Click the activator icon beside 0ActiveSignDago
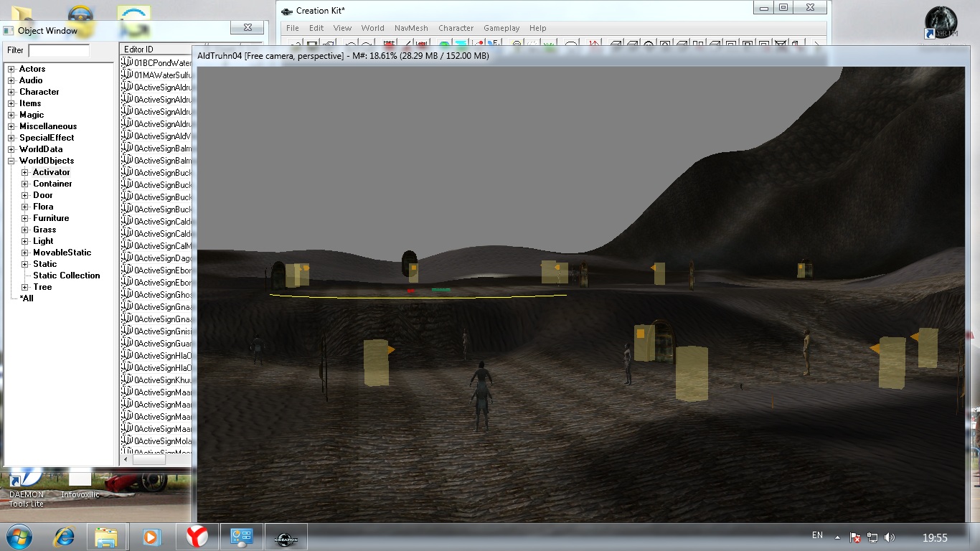 pyautogui.click(x=128, y=258)
